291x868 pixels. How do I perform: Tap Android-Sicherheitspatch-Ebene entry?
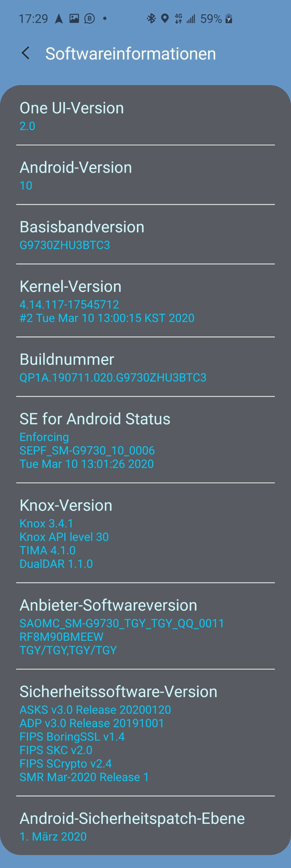tap(145, 826)
